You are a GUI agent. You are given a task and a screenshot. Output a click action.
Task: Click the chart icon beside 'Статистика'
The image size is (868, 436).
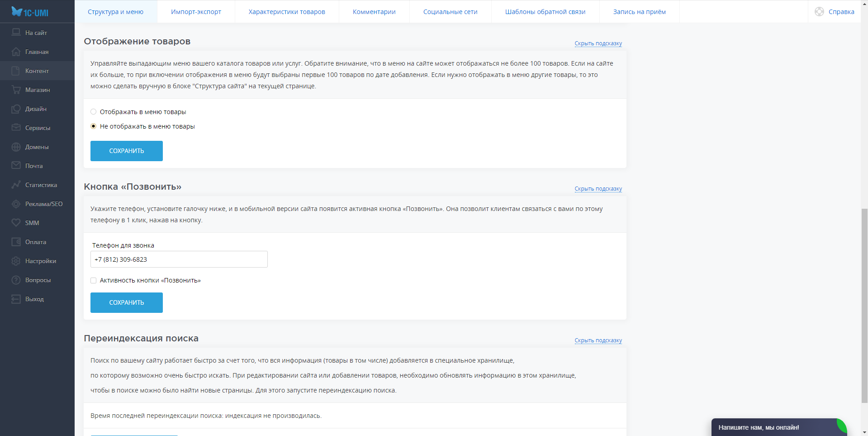point(16,185)
